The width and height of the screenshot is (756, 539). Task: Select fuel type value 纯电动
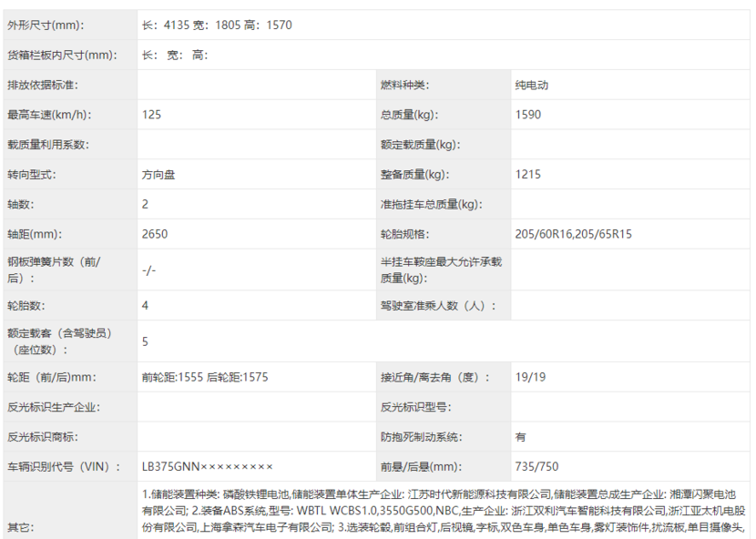pyautogui.click(x=531, y=85)
